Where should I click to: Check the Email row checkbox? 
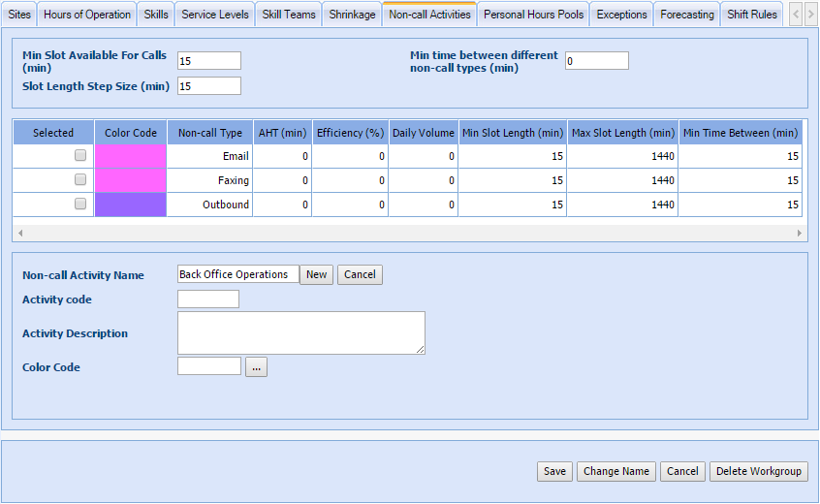tap(80, 155)
